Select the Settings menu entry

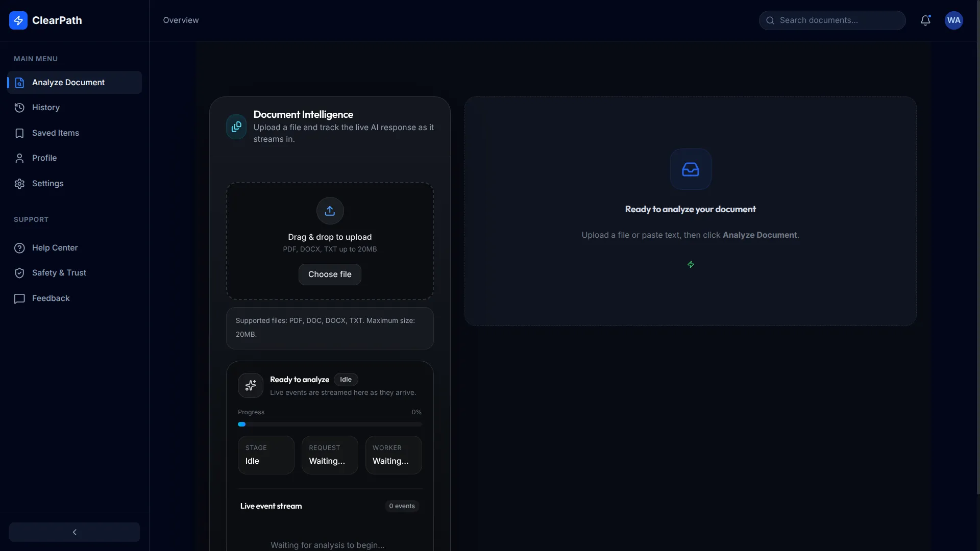click(75, 184)
